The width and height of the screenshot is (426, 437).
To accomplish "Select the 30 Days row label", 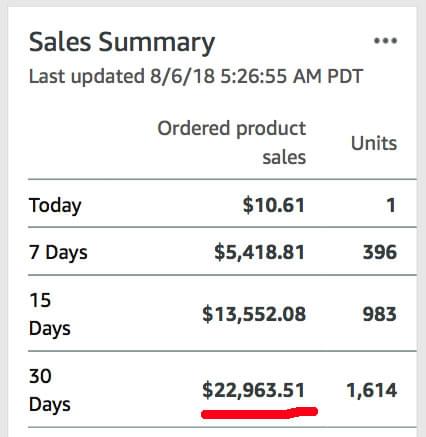I will 50,390.
